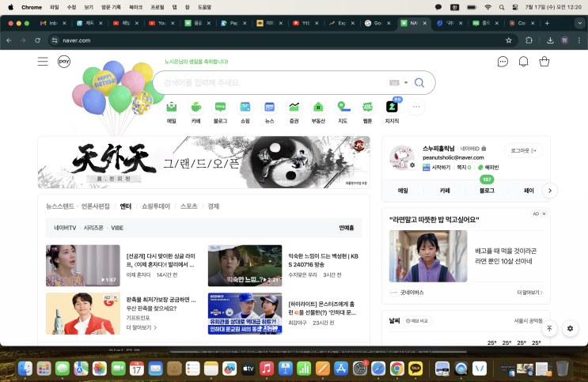This screenshot has width=588, height=382.
Task: Open Naver Pay icon
Action: click(64, 62)
